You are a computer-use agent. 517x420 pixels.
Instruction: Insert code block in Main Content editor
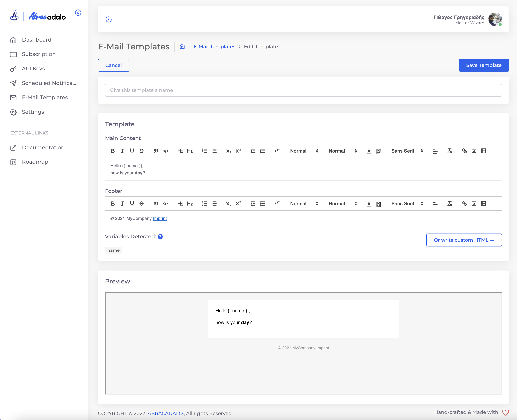(166, 151)
